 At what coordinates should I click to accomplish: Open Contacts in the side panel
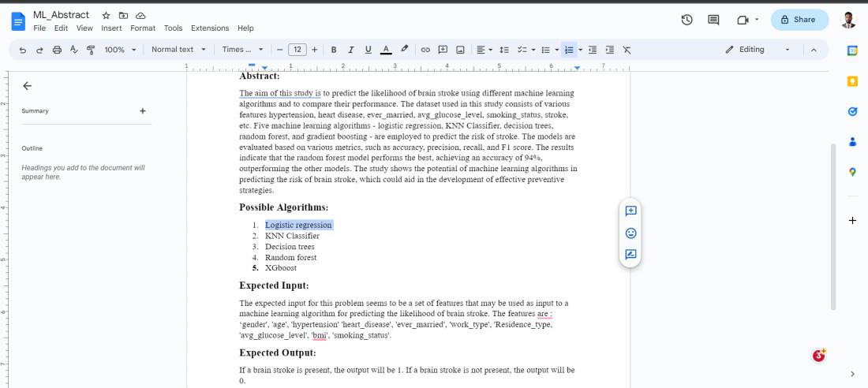tap(852, 142)
